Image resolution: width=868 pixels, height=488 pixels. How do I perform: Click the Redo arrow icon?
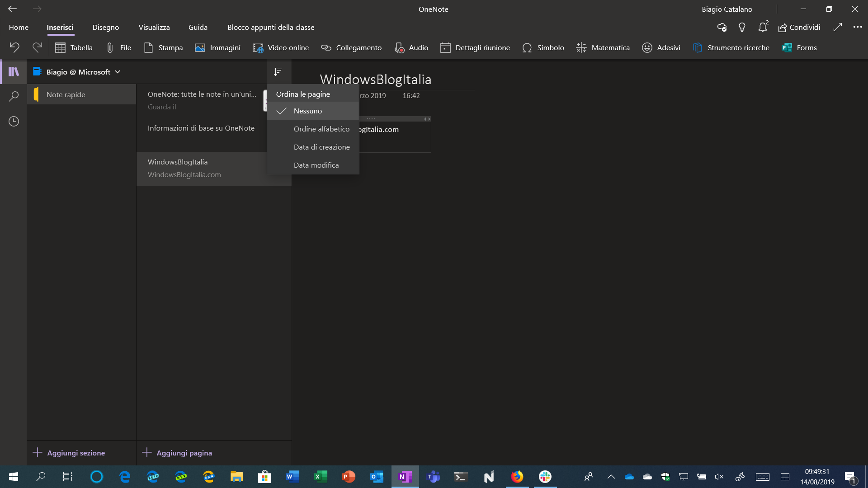coord(37,47)
